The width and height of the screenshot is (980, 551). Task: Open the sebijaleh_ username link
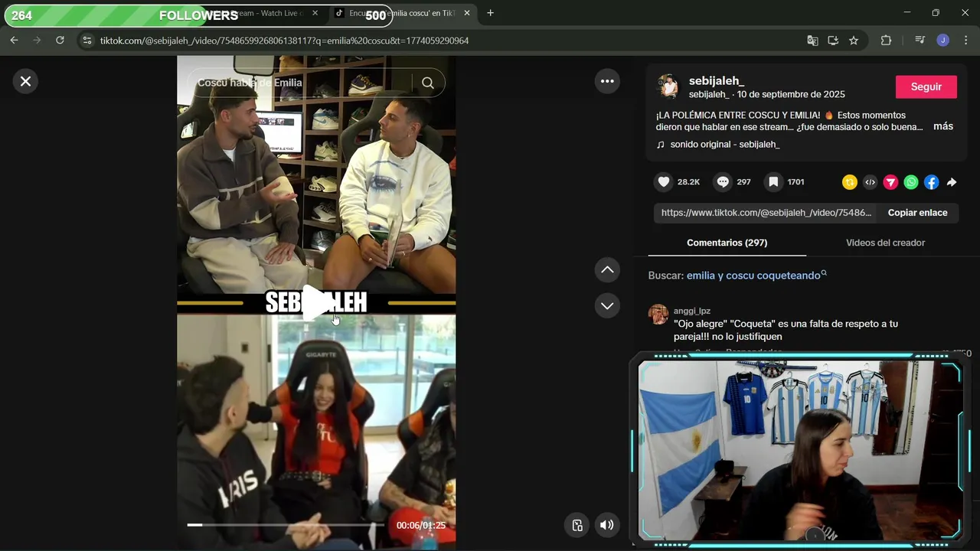[x=717, y=80]
